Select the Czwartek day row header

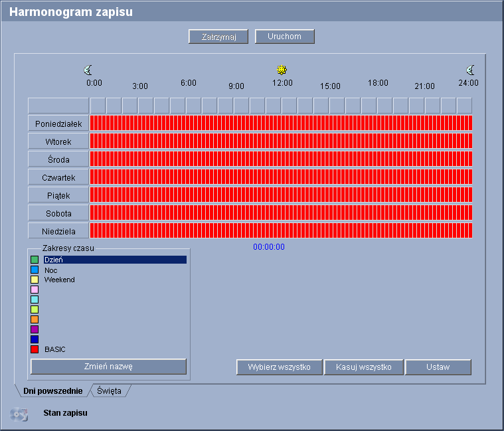[x=58, y=177]
